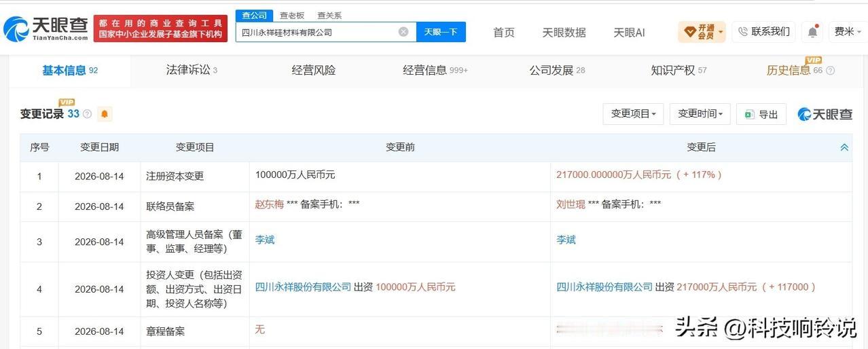Select the 投资人变更 cell in row 4
The image size is (868, 349).
pyautogui.click(x=195, y=289)
